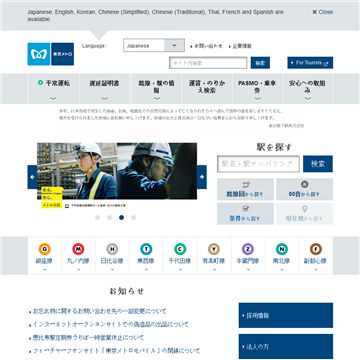Click the dark blue 東京メトロ wordmark logo

point(62,54)
